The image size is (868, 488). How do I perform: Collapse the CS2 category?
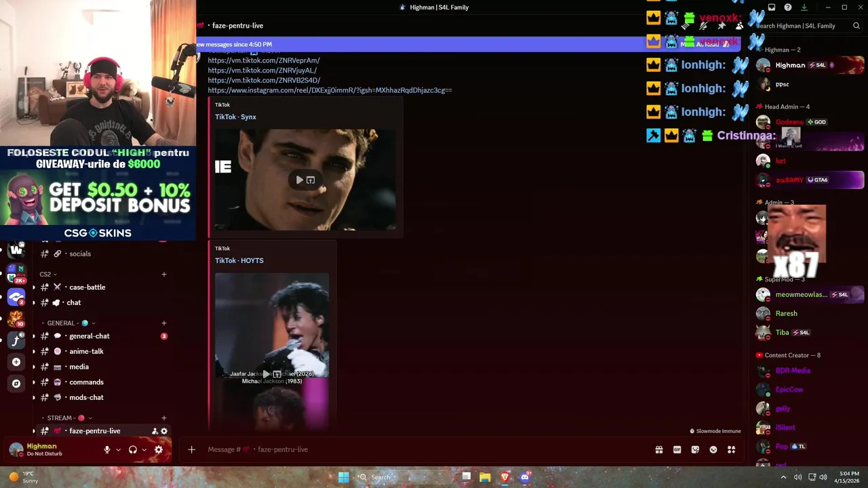tap(48, 274)
